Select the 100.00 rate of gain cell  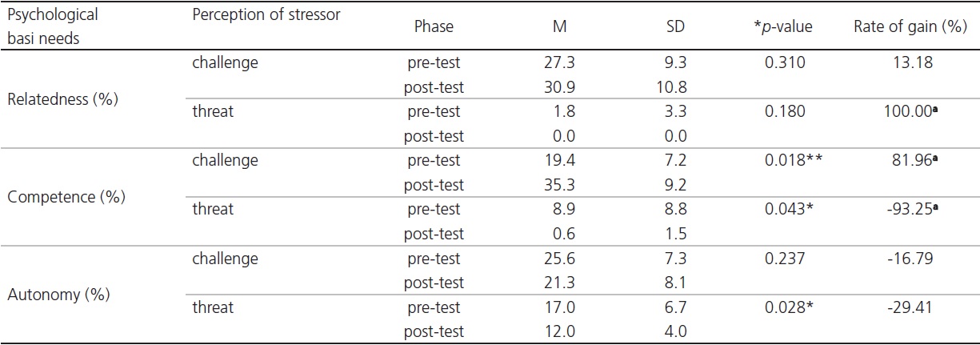[x=912, y=112]
